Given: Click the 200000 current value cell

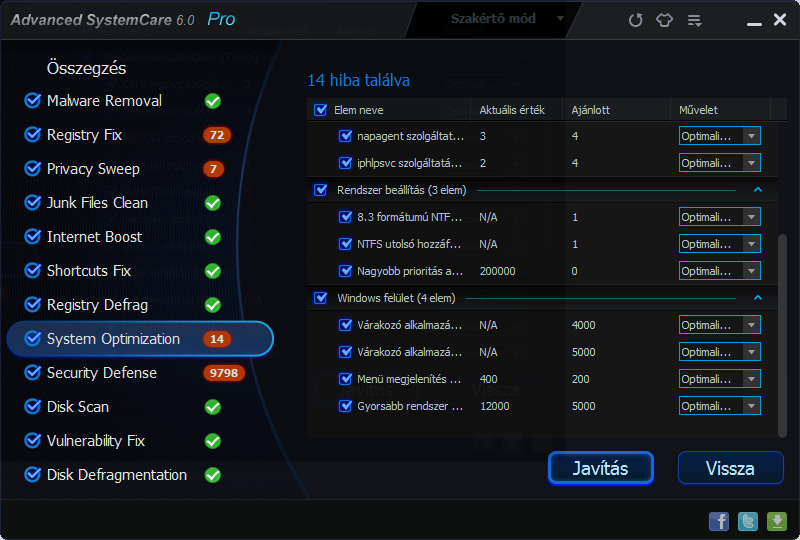Looking at the screenshot, I should point(497,271).
